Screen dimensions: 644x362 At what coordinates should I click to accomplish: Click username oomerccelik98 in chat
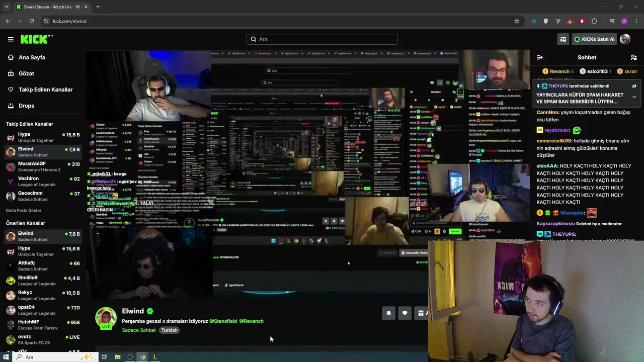554,141
